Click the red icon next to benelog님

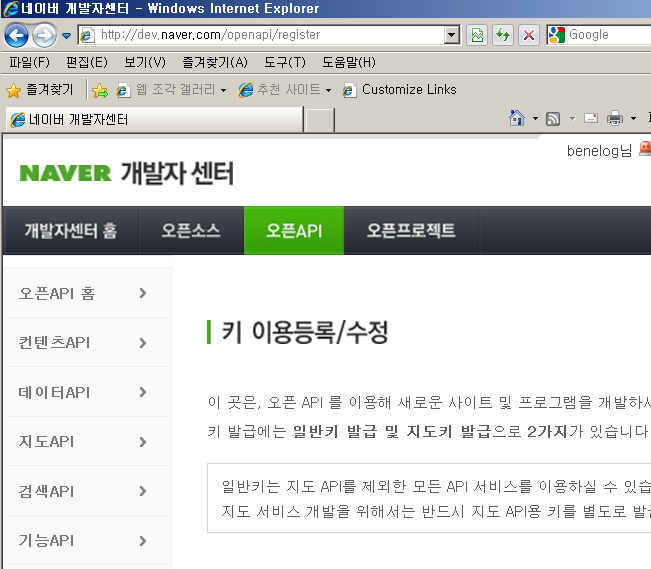point(645,148)
